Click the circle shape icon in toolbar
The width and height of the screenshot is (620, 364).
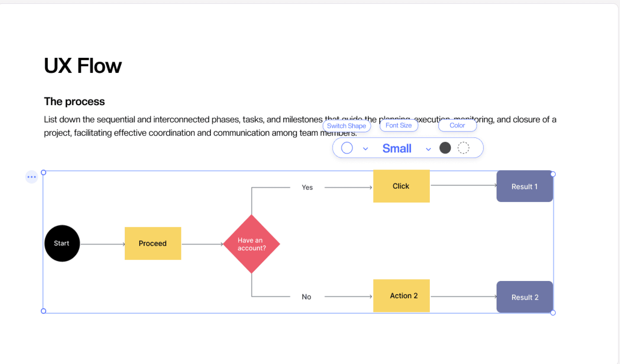(x=347, y=148)
